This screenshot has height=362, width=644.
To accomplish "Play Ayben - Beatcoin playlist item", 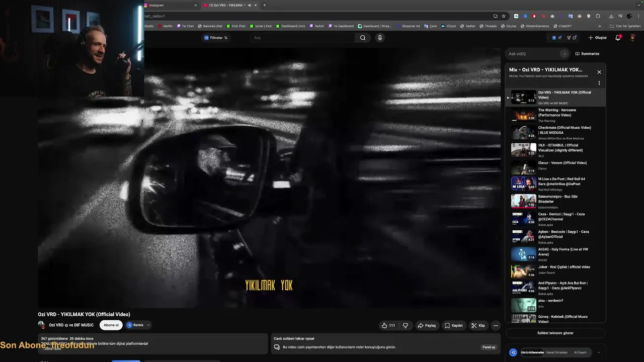I will coord(555,237).
